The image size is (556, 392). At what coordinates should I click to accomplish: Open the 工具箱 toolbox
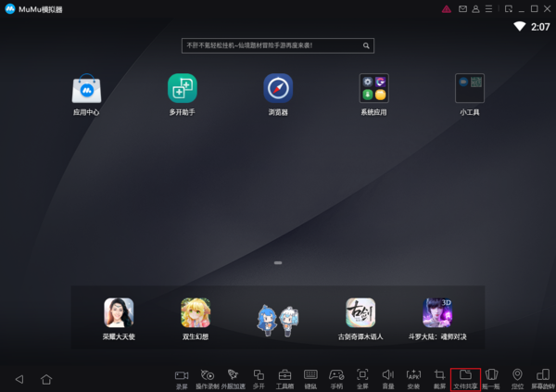tap(284, 379)
